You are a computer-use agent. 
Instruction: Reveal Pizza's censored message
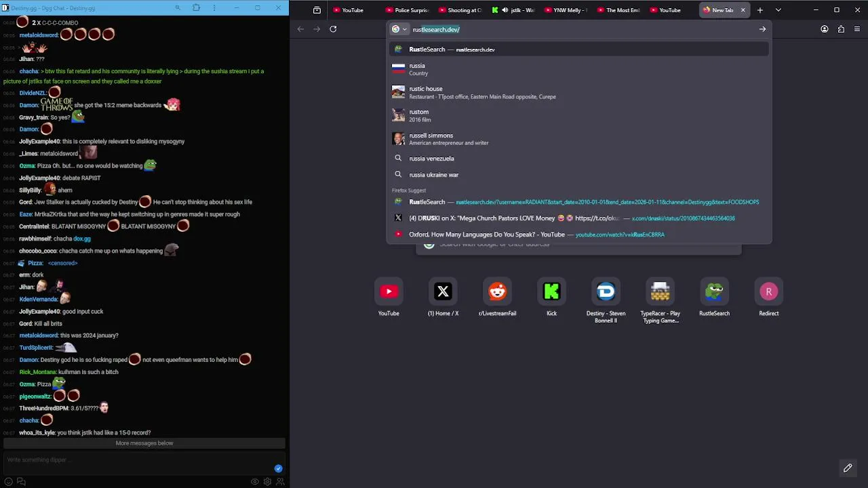click(62, 263)
